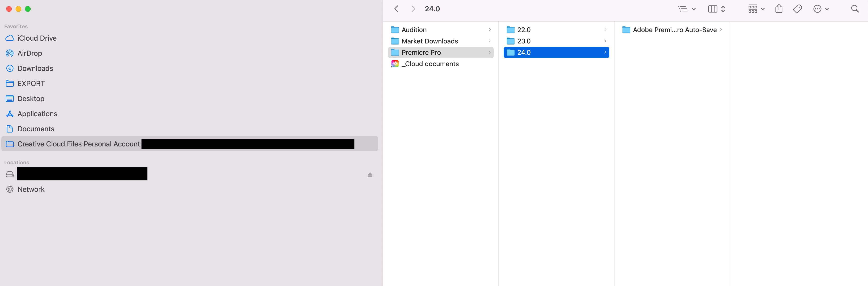Open Adobe Premiere Pro Auto-Save folder
868x286 pixels.
[674, 30]
